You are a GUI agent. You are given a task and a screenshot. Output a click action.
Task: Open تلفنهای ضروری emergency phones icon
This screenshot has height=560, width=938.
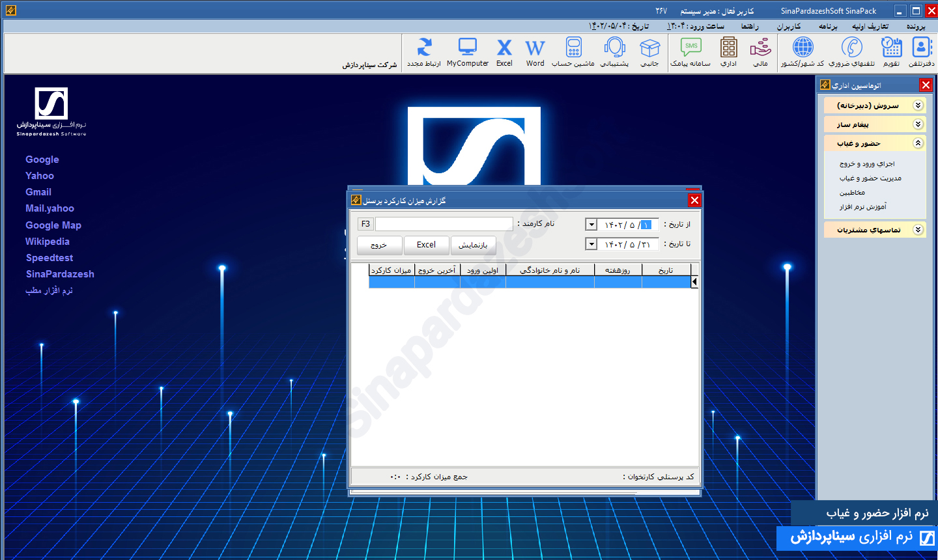click(851, 52)
